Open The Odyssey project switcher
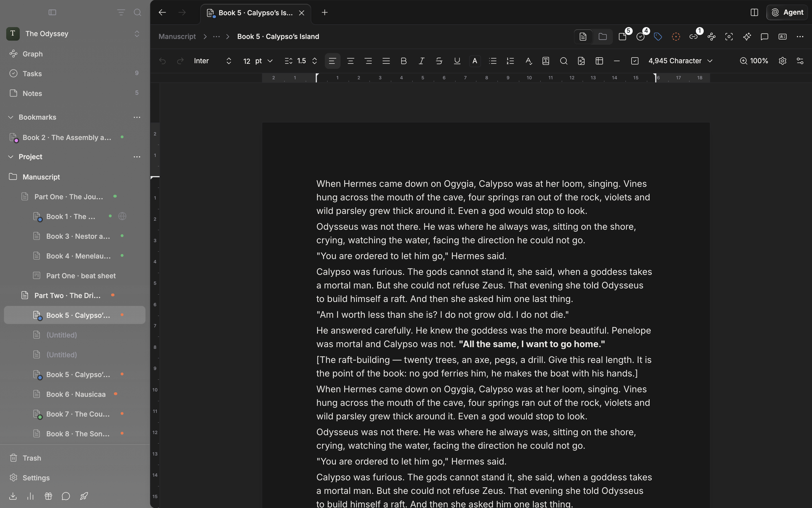 coord(74,34)
